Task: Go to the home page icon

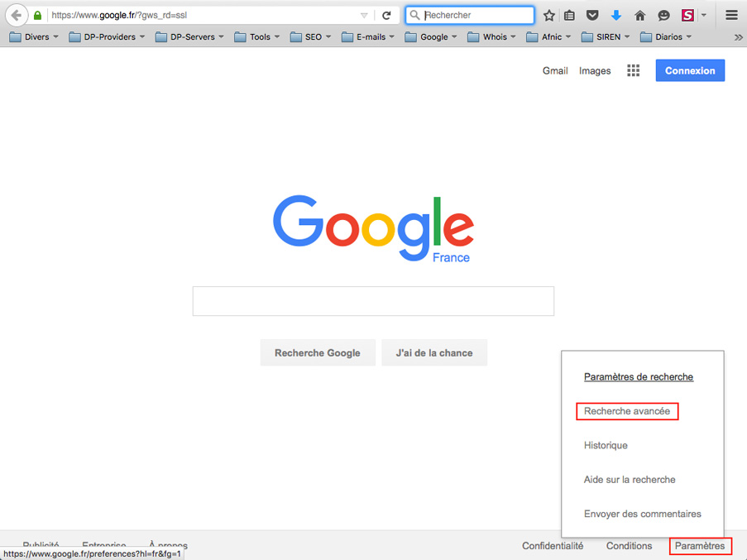Action: click(x=639, y=15)
